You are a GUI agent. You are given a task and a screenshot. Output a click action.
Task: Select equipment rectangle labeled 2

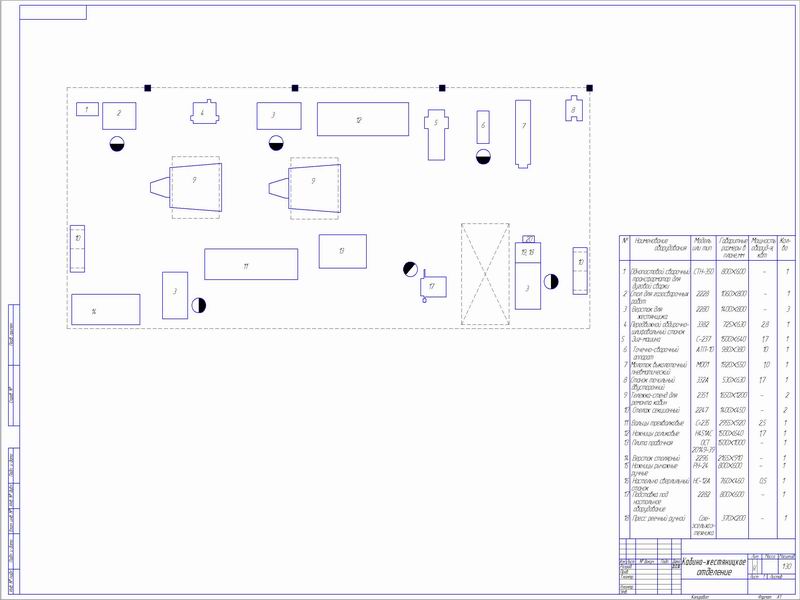pyautogui.click(x=119, y=116)
